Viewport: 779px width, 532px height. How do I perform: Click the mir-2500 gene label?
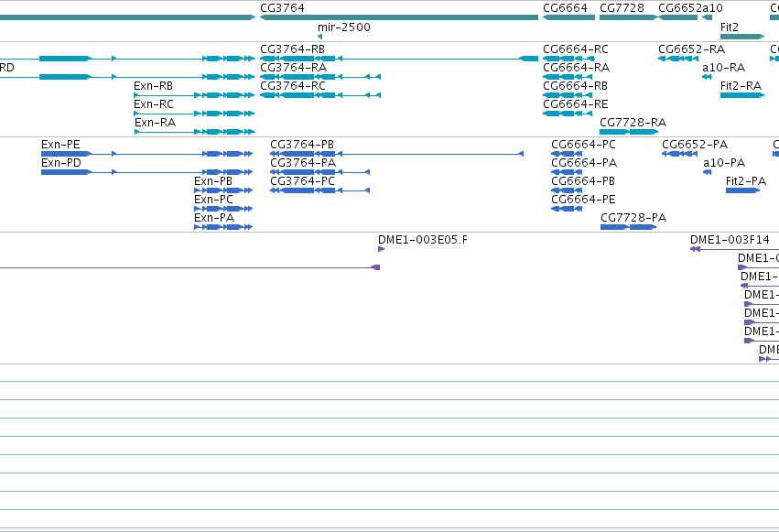point(344,27)
